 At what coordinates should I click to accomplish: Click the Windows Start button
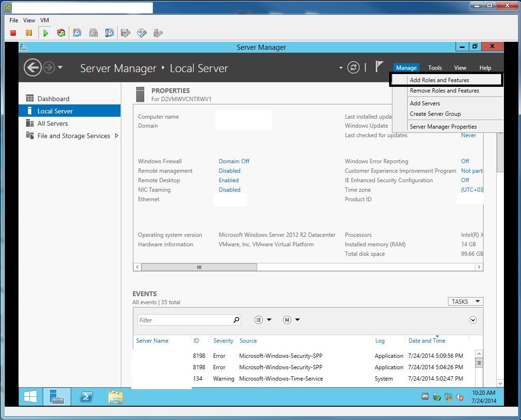click(30, 397)
